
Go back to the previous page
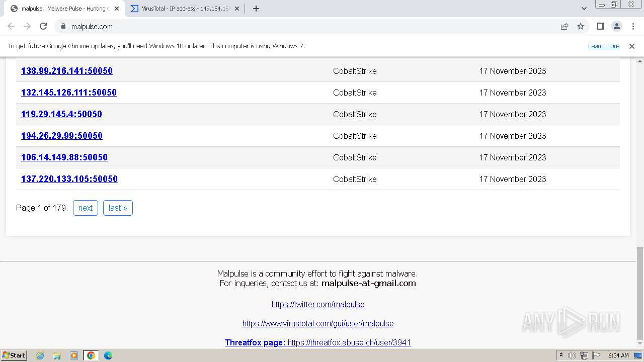pos(11,27)
